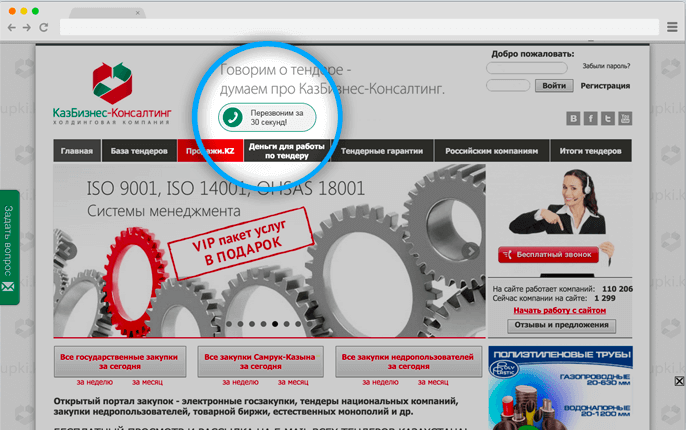This screenshot has height=430, width=686.
Task: Click the call-center operator image
Action: click(x=557, y=201)
